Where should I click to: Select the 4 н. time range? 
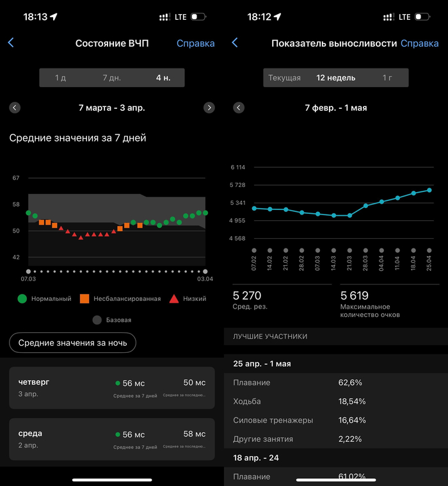[163, 77]
